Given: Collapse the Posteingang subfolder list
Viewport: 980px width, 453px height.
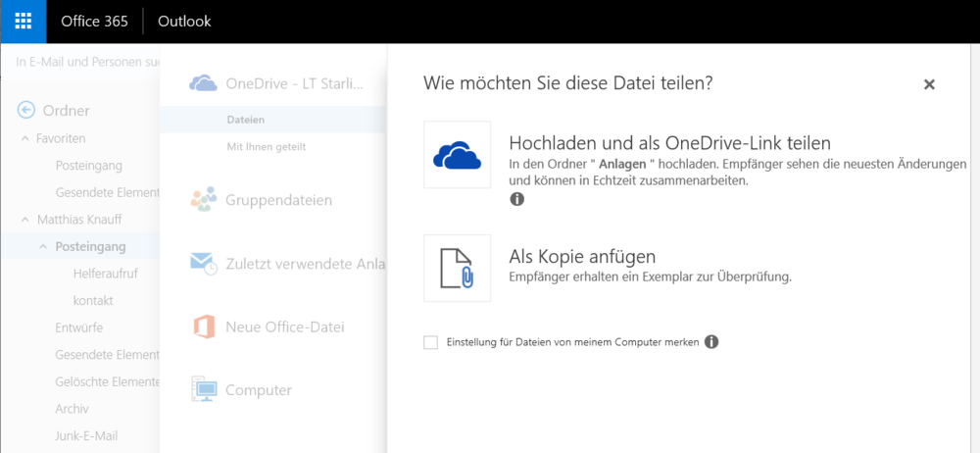Looking at the screenshot, I should click(x=43, y=246).
